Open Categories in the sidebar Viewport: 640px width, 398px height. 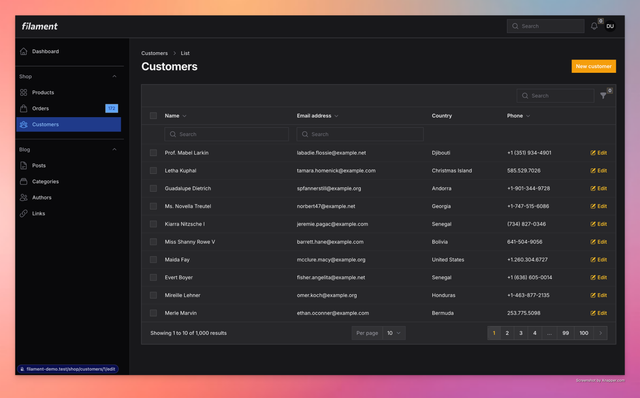pos(69,181)
